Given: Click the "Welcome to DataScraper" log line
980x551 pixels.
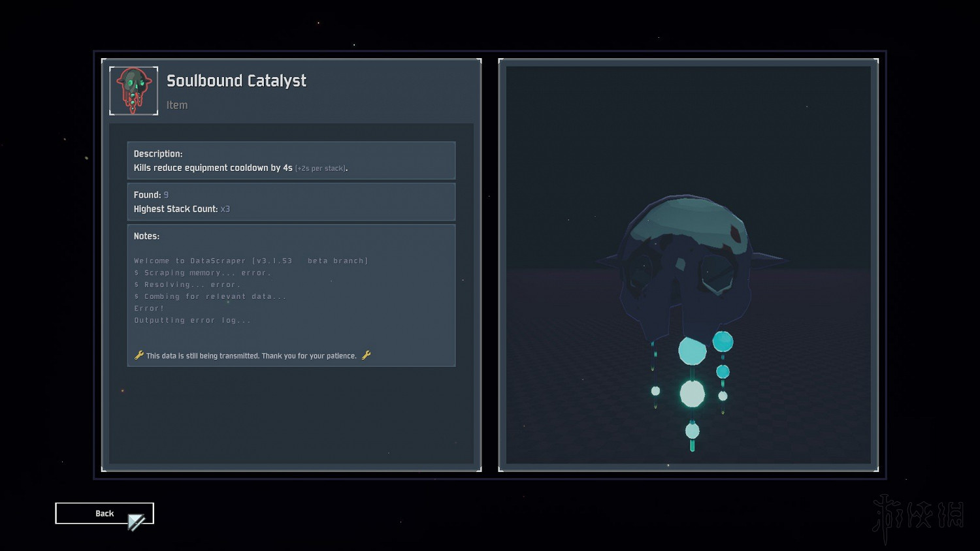Looking at the screenshot, I should pos(251,261).
